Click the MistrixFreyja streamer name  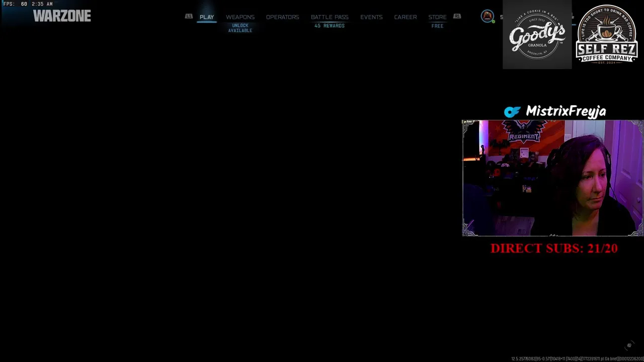(x=566, y=111)
